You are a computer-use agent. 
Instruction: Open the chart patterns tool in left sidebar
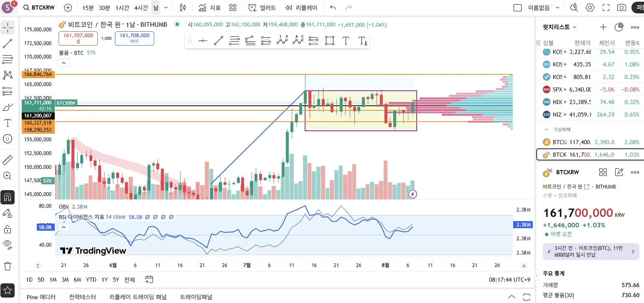8,75
